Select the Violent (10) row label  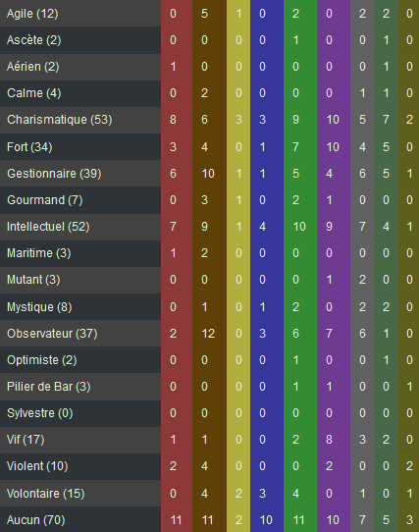coord(37,466)
